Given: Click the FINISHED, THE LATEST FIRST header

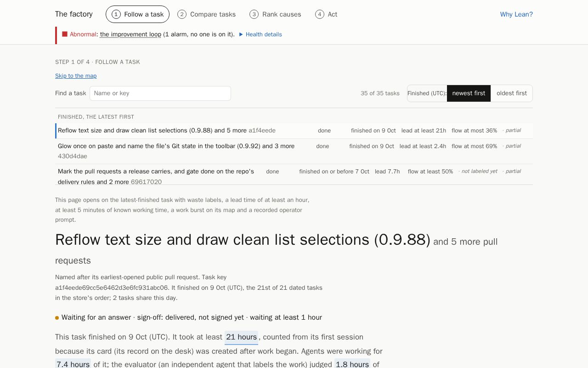Looking at the screenshot, I should [96, 117].
